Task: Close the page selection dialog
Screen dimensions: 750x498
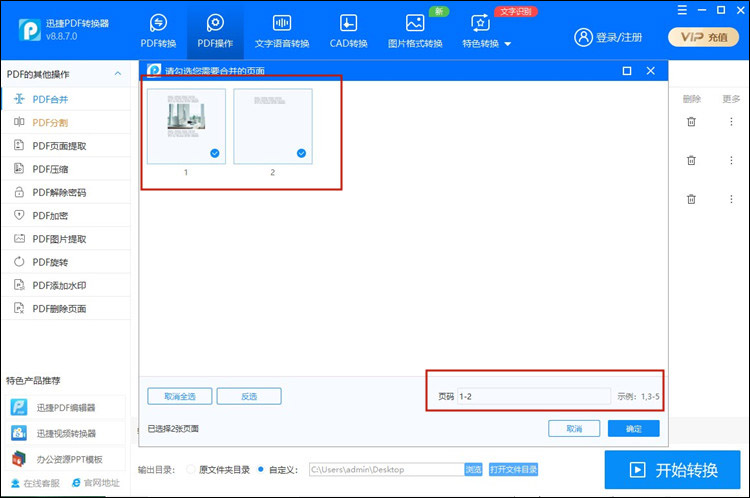Action: [651, 71]
